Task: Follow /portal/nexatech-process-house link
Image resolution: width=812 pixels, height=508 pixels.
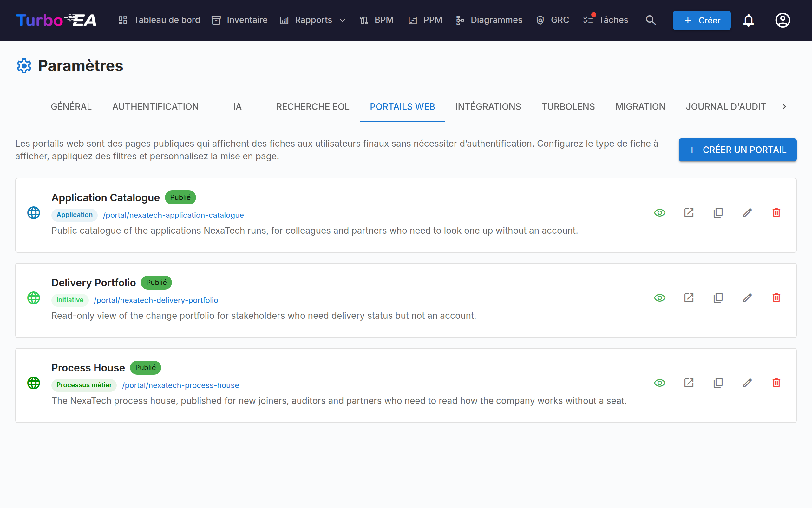Action: tap(180, 385)
